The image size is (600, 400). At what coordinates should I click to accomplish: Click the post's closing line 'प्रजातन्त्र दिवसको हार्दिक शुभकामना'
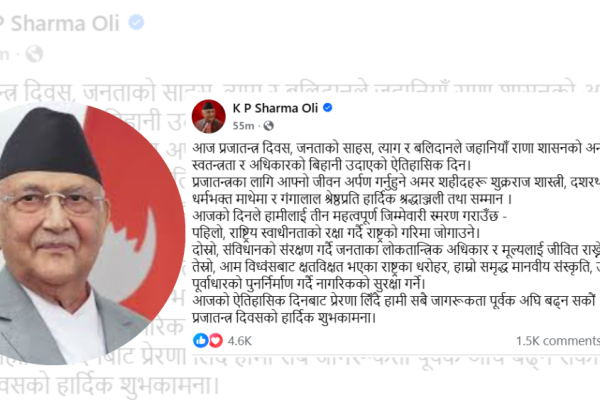click(284, 318)
